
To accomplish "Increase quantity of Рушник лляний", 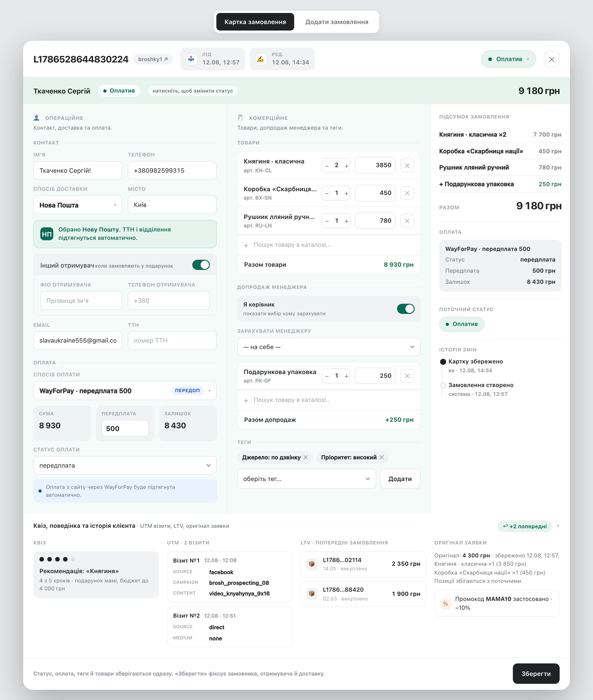I will pyautogui.click(x=346, y=221).
